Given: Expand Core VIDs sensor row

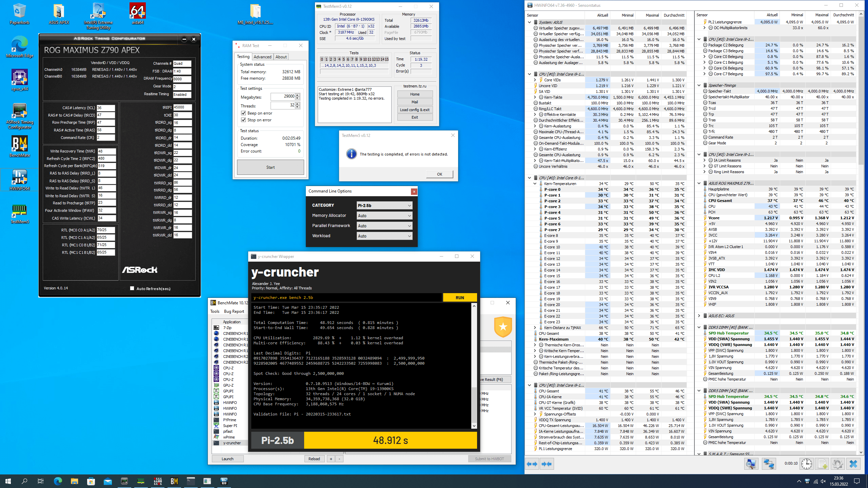Looking at the screenshot, I should click(535, 80).
